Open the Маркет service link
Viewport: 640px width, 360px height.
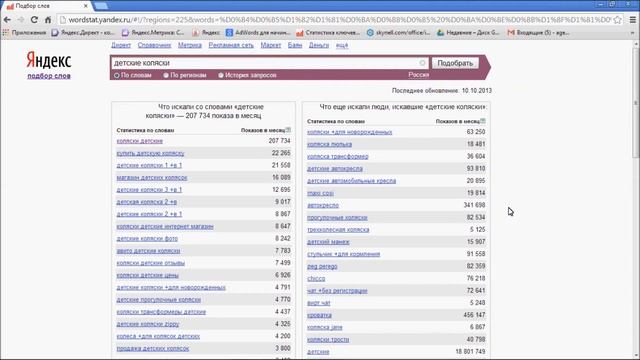271,45
